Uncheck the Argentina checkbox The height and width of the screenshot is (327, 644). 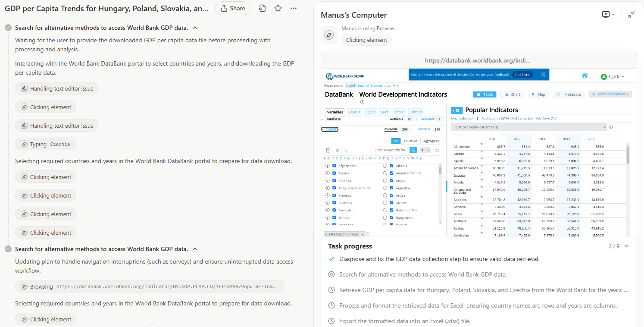391,188
